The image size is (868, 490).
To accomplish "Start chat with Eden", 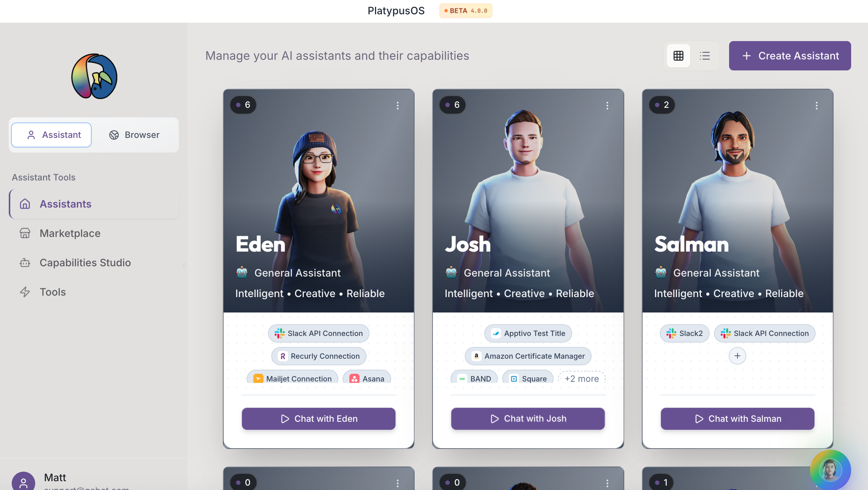I will [319, 418].
